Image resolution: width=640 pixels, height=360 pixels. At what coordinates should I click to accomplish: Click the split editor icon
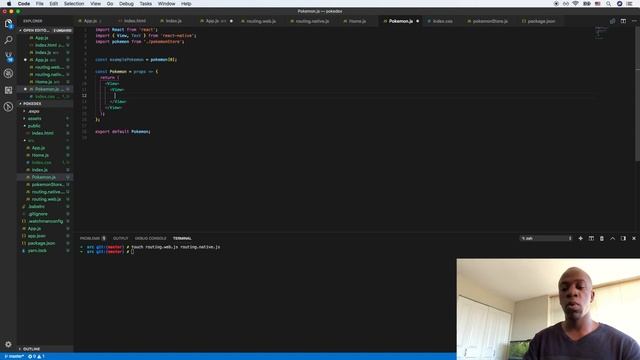pyautogui.click(x=623, y=21)
